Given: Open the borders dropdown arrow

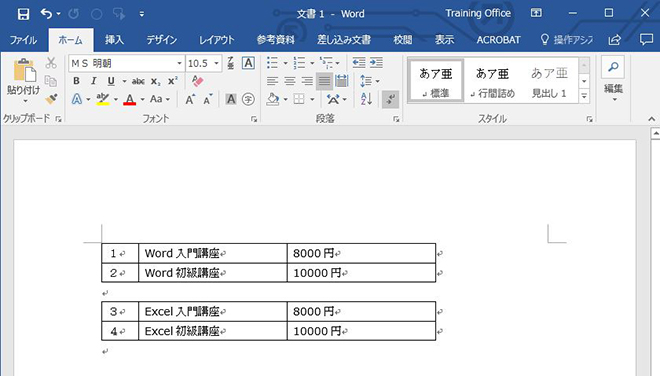Looking at the screenshot, I should [312, 100].
